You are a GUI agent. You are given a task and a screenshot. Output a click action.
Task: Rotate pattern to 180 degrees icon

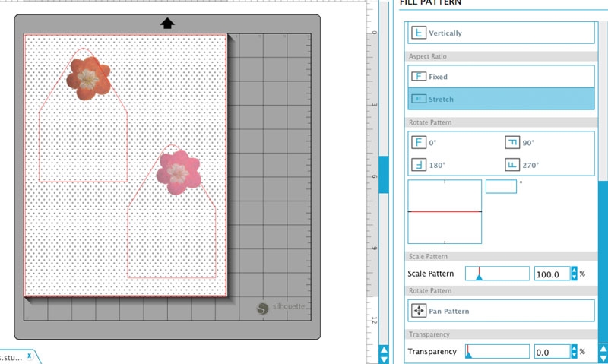[x=419, y=165]
